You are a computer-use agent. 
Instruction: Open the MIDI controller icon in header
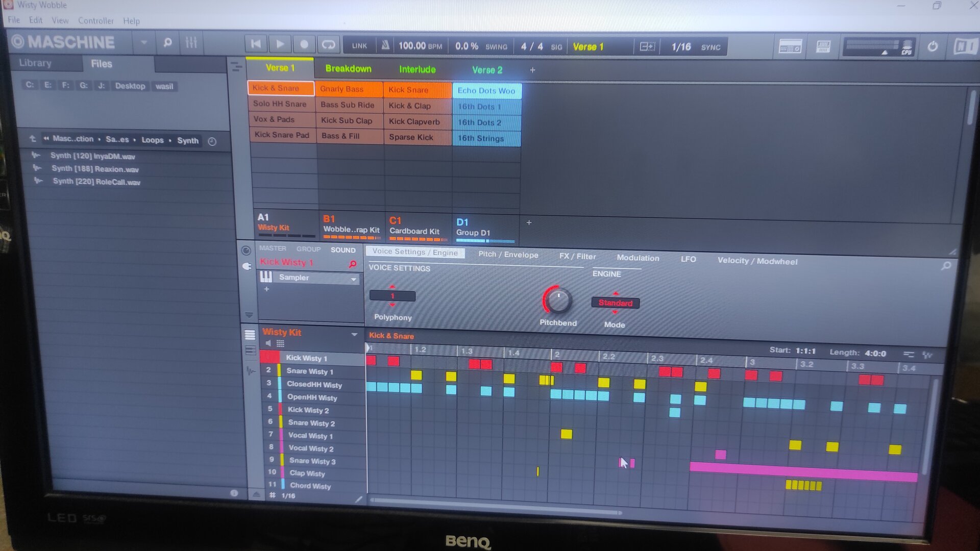[823, 47]
